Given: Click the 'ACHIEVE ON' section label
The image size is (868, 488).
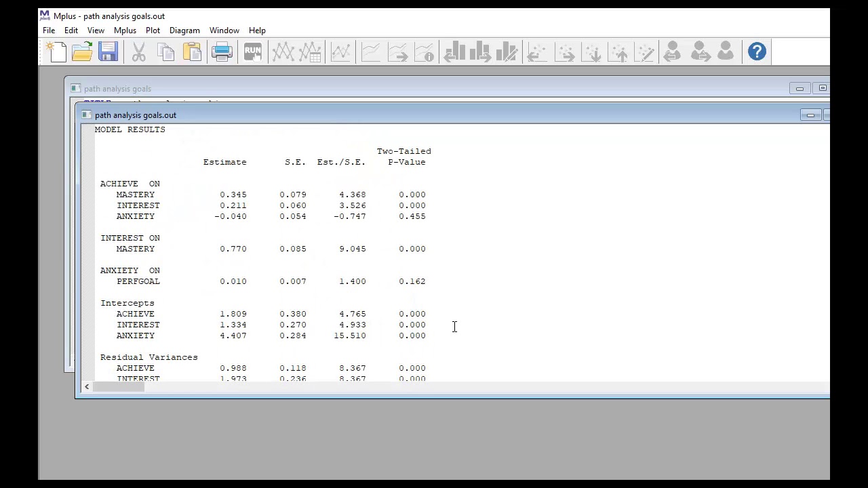Looking at the screenshot, I should point(130,184).
